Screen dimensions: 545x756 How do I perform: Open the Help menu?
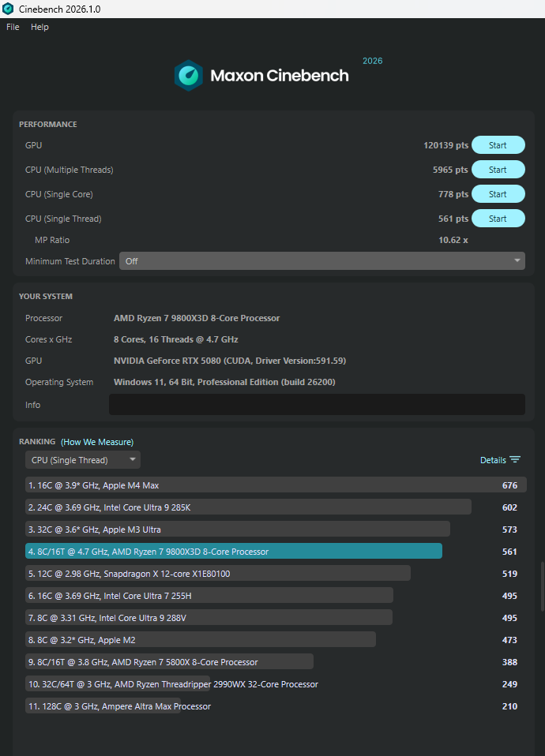(x=39, y=27)
